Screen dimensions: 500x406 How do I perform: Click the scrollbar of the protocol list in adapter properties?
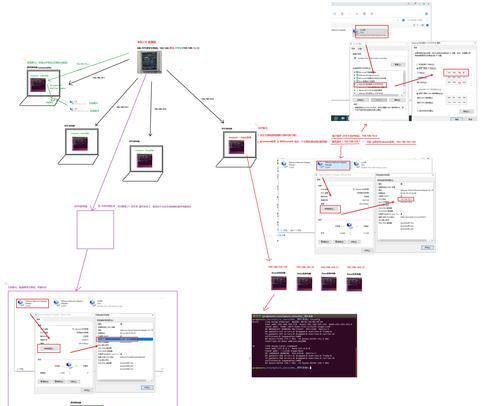point(404,82)
